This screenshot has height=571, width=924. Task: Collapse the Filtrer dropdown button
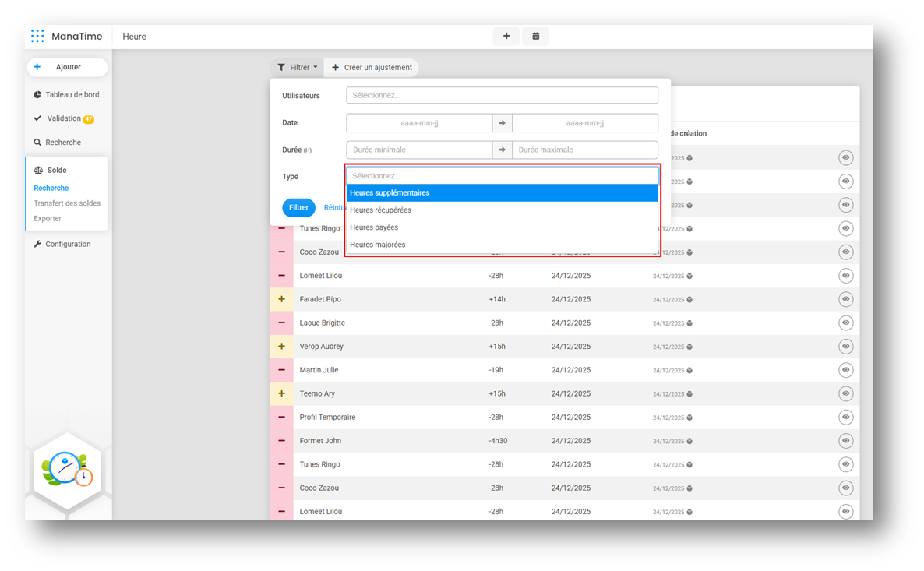coord(298,68)
